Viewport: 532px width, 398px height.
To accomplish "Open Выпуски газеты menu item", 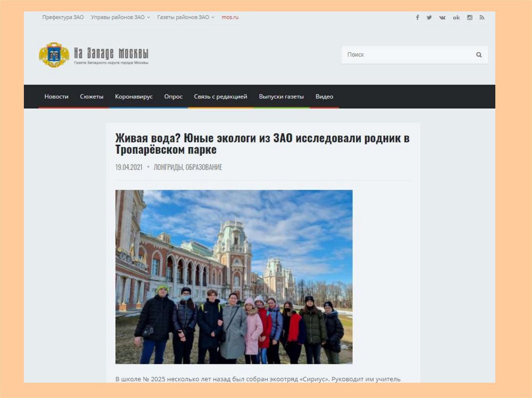I will (281, 97).
